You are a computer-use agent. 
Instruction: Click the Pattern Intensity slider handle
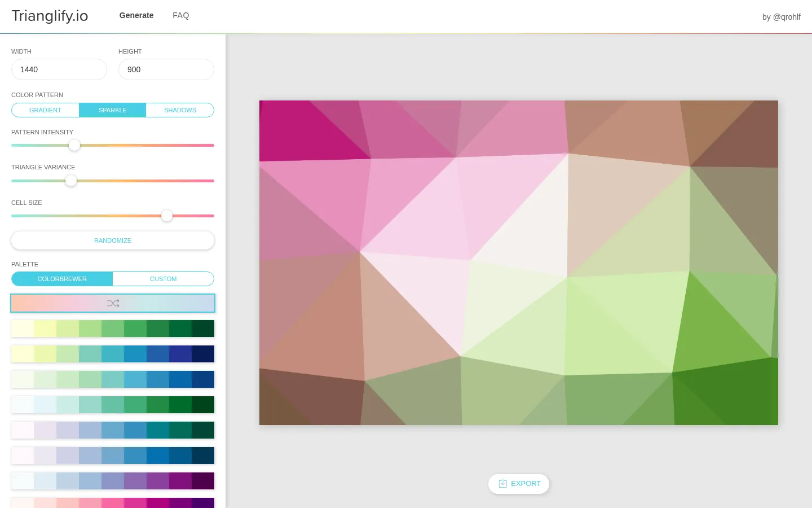74,145
